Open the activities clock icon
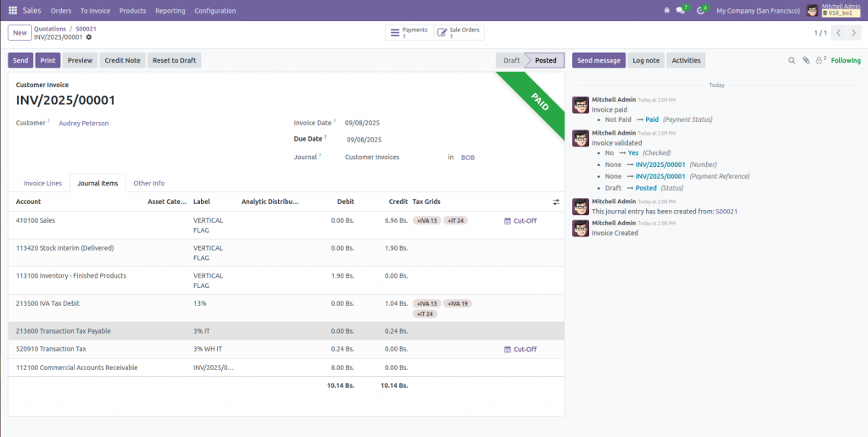This screenshot has width=868, height=437. tap(700, 11)
